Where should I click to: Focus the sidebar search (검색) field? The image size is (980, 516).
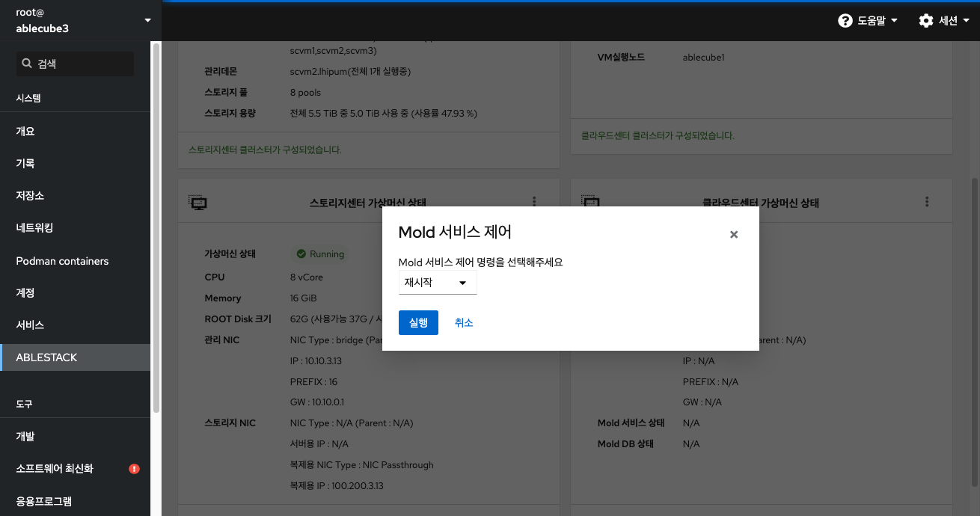click(x=76, y=64)
